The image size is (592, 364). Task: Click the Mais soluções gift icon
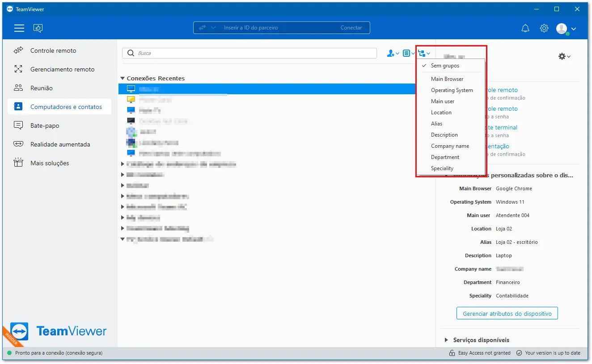click(18, 163)
